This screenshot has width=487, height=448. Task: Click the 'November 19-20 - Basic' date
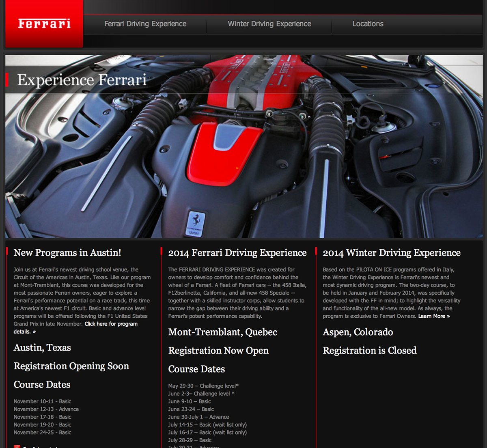[42, 424]
